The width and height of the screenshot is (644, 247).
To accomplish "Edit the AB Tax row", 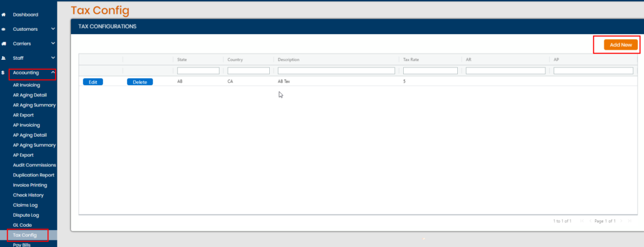I will tap(93, 82).
